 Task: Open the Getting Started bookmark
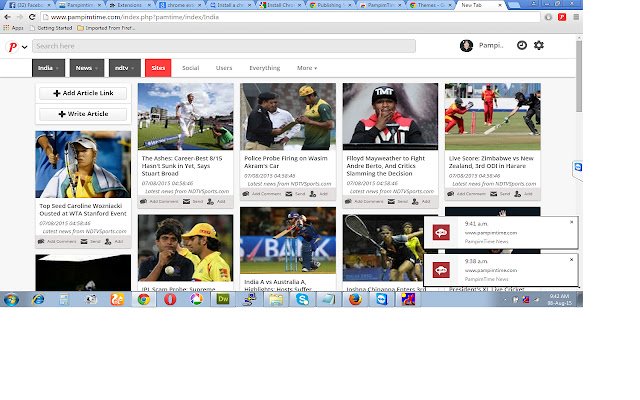click(51, 28)
